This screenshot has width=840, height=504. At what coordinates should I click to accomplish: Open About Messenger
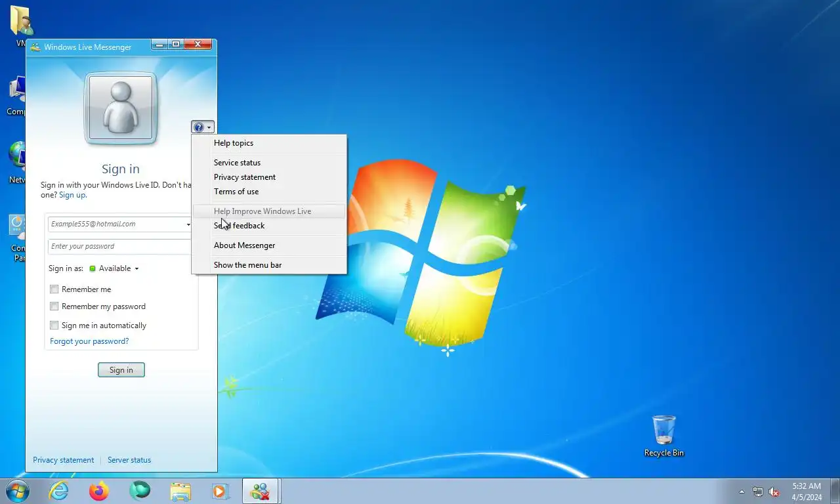pyautogui.click(x=269, y=245)
